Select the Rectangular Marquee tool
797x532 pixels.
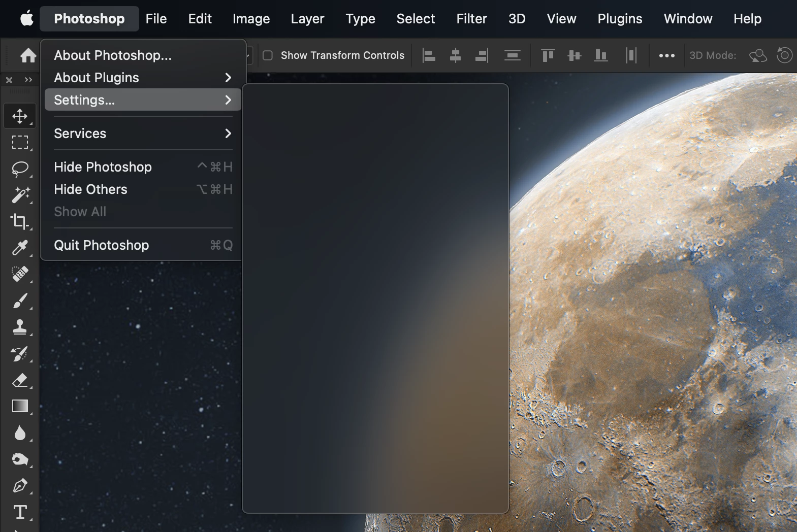[20, 142]
